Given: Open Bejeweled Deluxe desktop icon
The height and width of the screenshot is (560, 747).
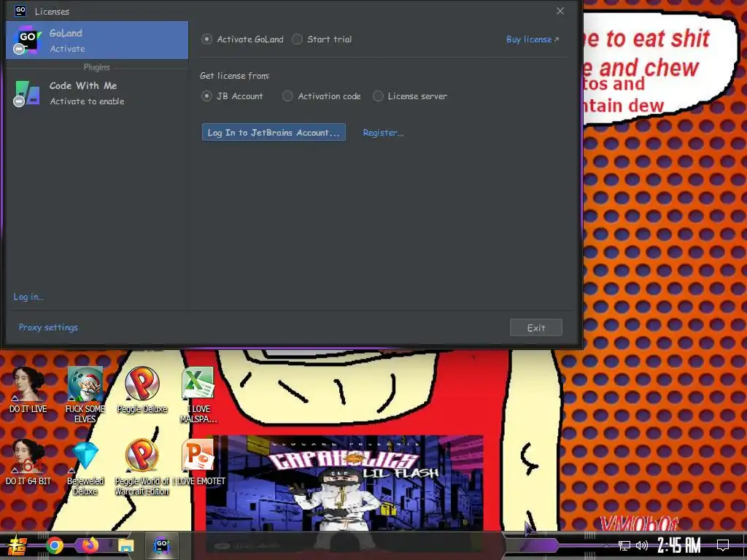Looking at the screenshot, I should coord(85,467).
